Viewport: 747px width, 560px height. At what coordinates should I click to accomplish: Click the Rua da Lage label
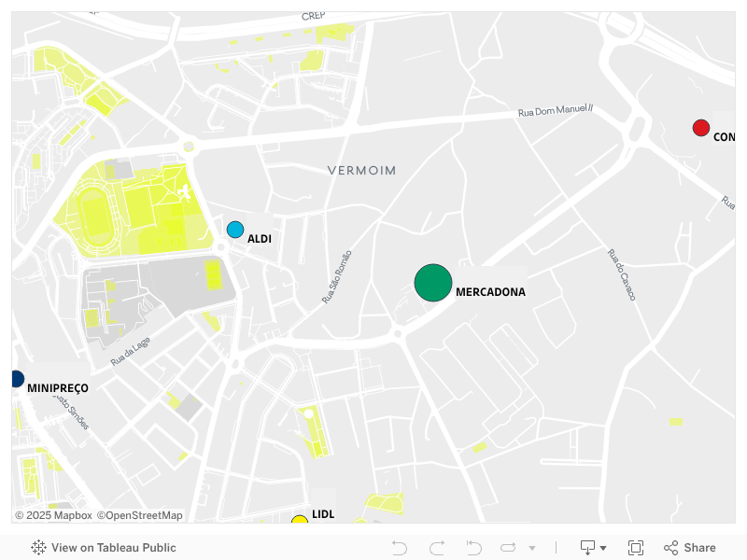(x=130, y=352)
